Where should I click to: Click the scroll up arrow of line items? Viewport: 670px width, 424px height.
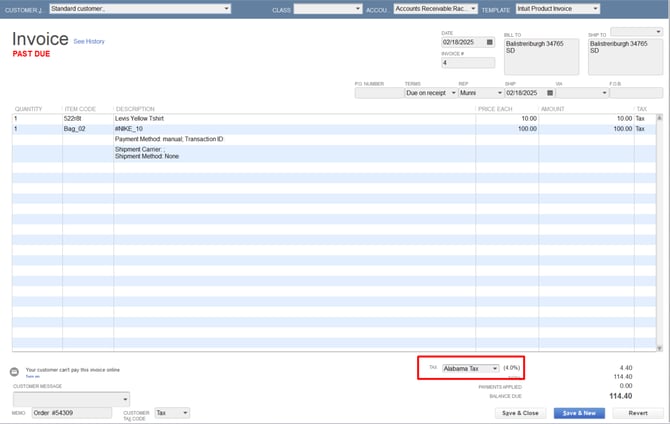[659, 109]
